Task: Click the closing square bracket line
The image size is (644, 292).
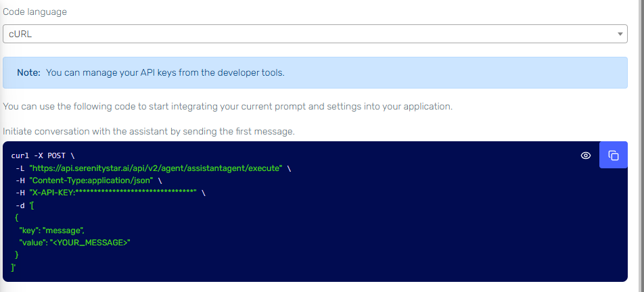Action: pyautogui.click(x=14, y=268)
